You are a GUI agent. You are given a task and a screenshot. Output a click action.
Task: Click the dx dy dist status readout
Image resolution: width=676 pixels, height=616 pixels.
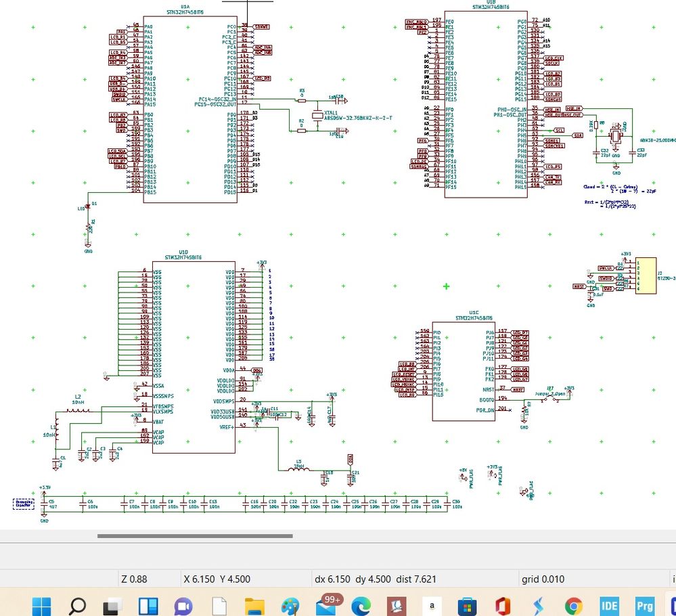[375, 579]
